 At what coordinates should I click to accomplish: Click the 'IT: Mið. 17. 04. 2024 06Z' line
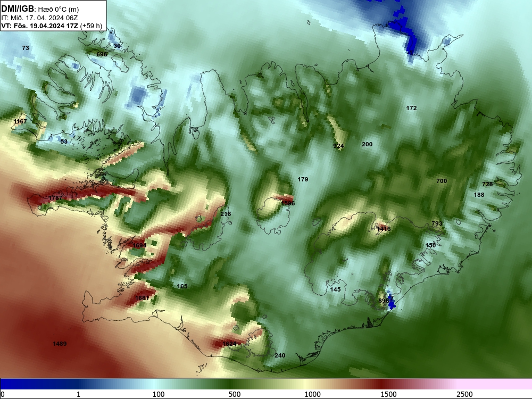(39, 18)
